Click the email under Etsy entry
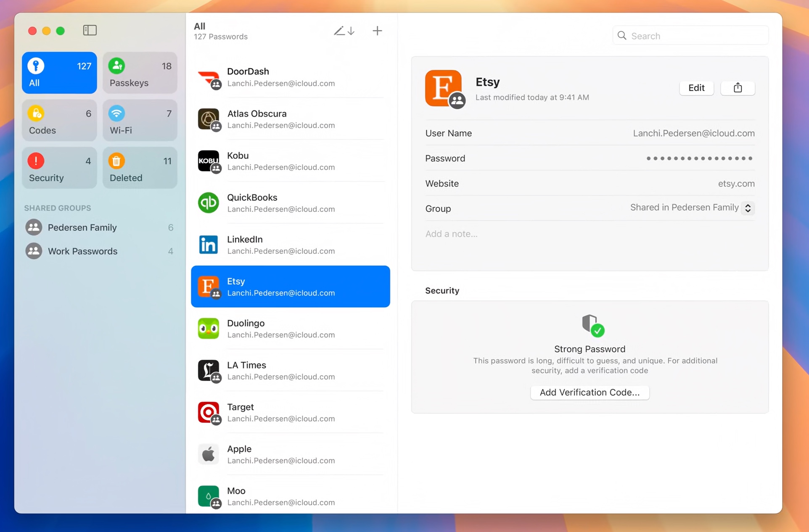 [x=281, y=293]
